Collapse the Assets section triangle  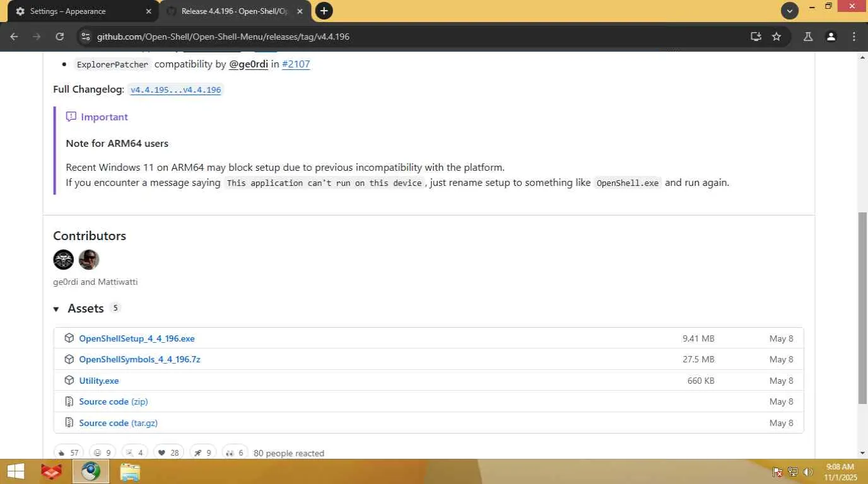56,309
